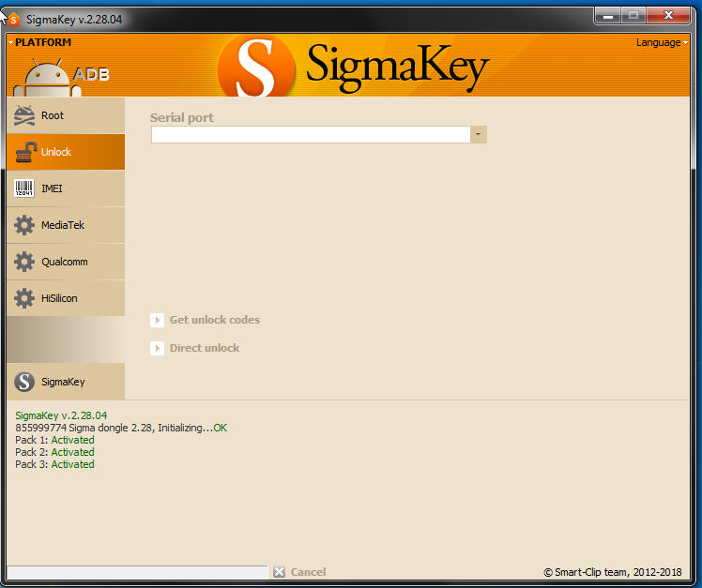Image resolution: width=702 pixels, height=588 pixels.
Task: Select the Unlock tab in the sidebar
Action: pyautogui.click(x=66, y=152)
